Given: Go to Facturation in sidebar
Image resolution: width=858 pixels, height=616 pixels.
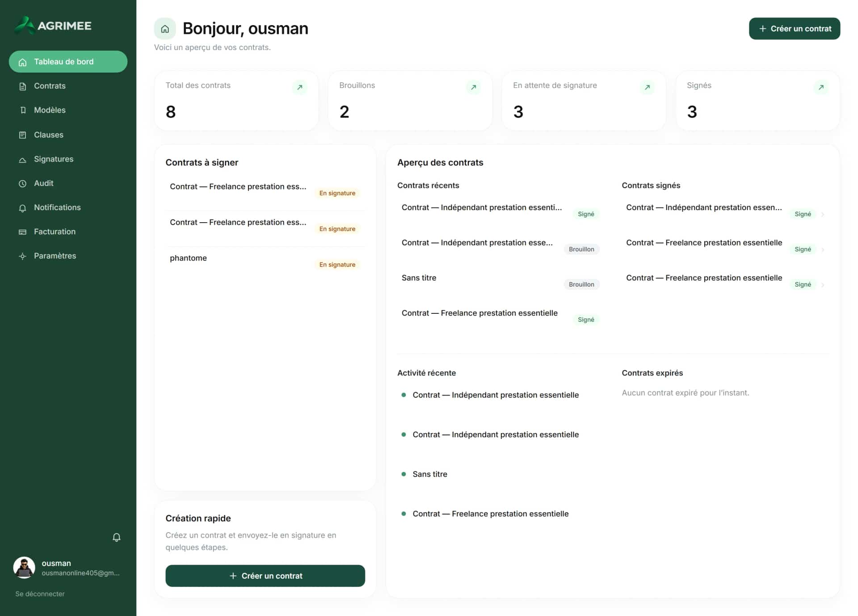Looking at the screenshot, I should click(x=68, y=232).
